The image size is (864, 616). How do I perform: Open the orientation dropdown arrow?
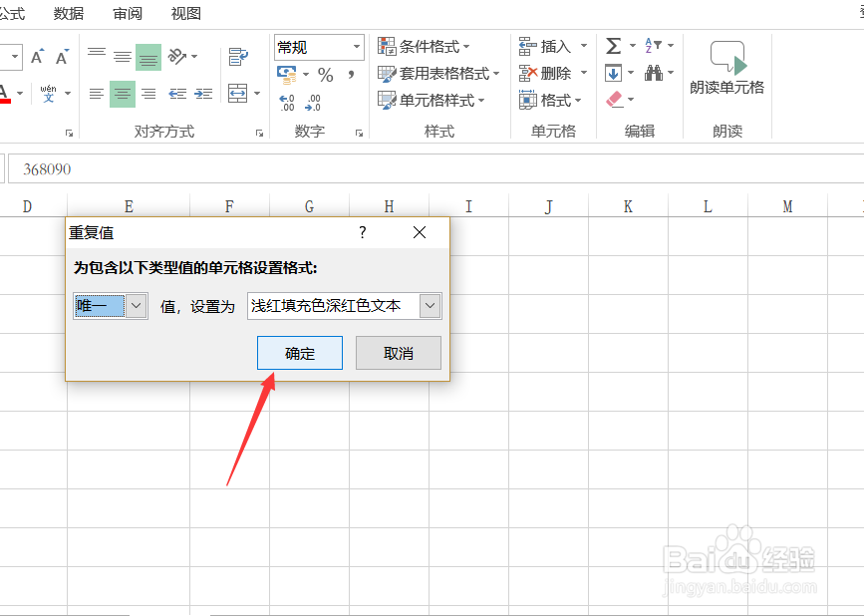click(x=194, y=56)
